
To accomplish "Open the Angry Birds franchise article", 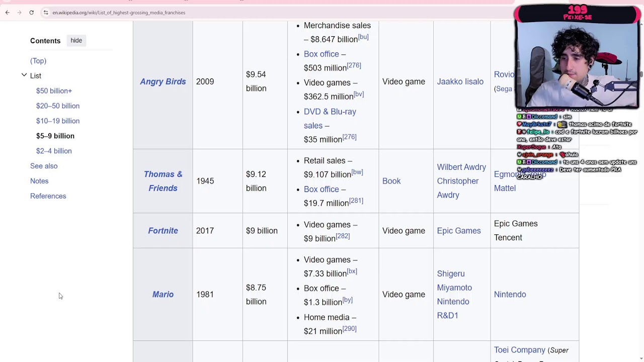I will [x=163, y=81].
